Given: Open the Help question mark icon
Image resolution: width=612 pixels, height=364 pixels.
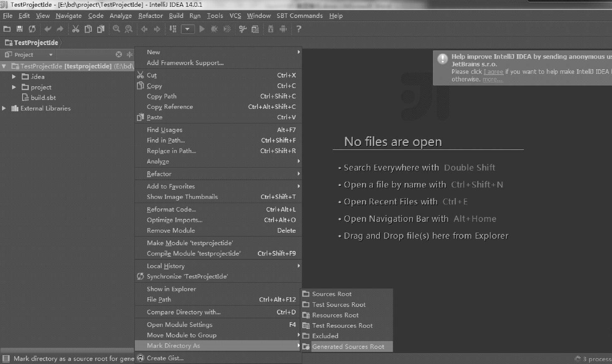Looking at the screenshot, I should (x=298, y=29).
